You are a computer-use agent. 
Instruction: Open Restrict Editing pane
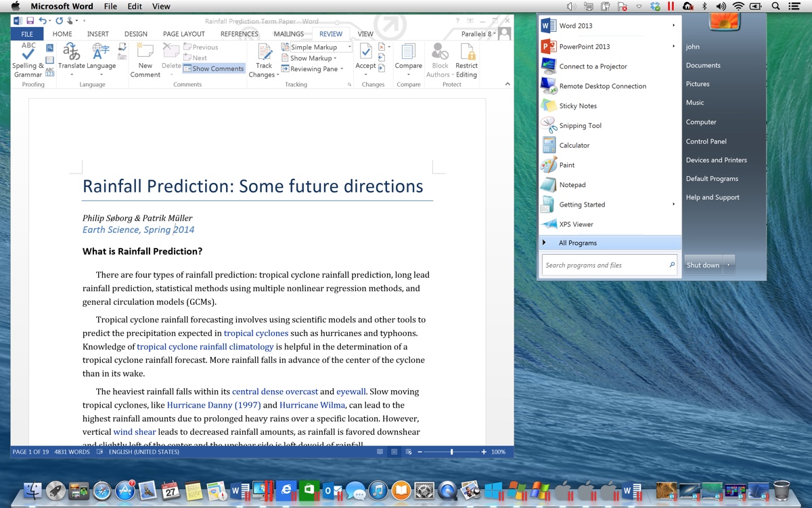click(x=466, y=60)
